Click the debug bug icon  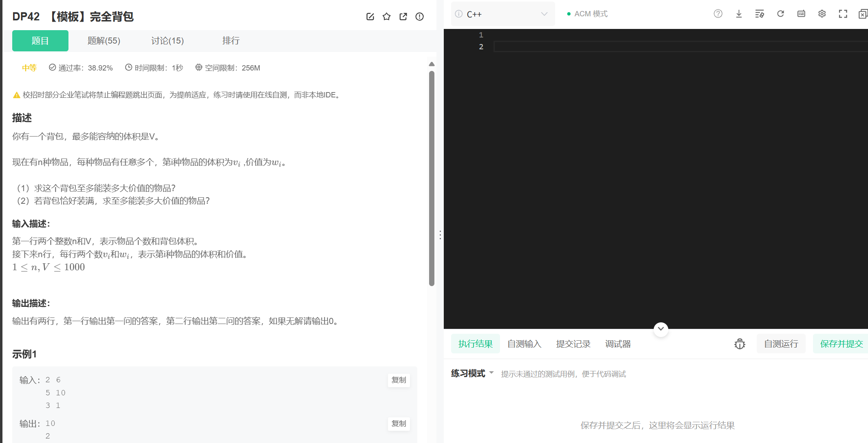pos(740,344)
